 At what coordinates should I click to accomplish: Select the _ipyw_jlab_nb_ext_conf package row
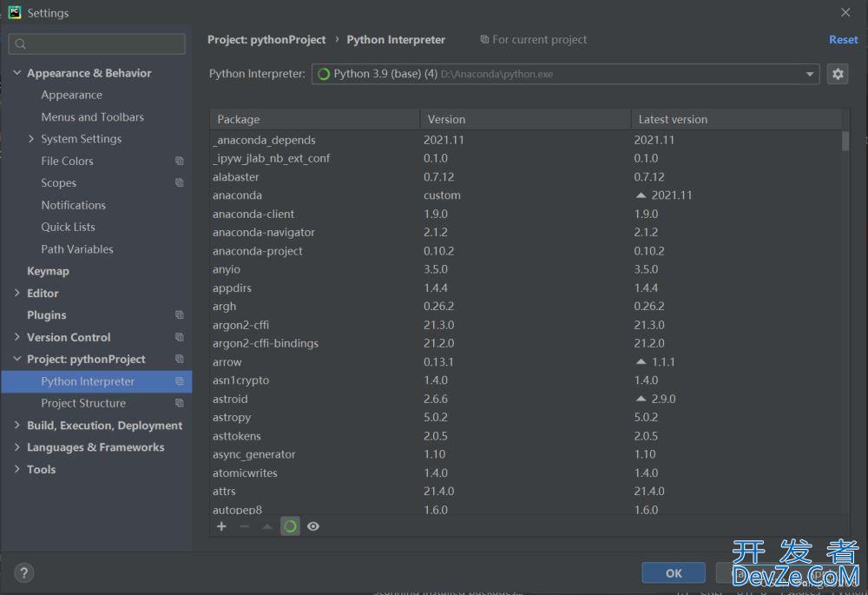click(525, 158)
